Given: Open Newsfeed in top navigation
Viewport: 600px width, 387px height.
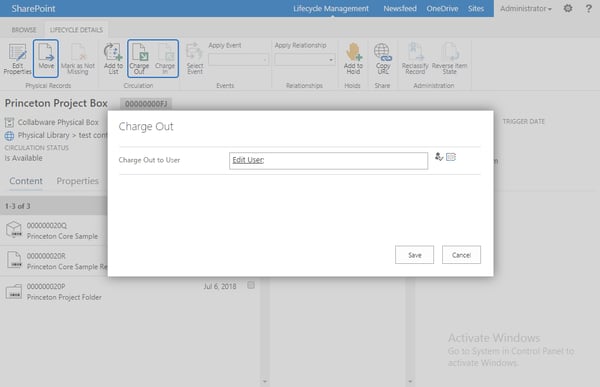Looking at the screenshot, I should [400, 8].
